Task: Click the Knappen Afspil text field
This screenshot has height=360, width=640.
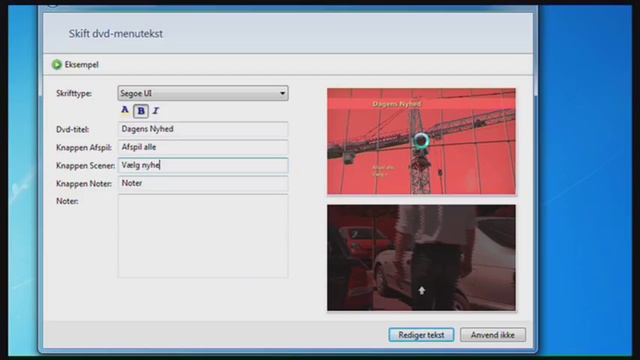Action: [203, 147]
